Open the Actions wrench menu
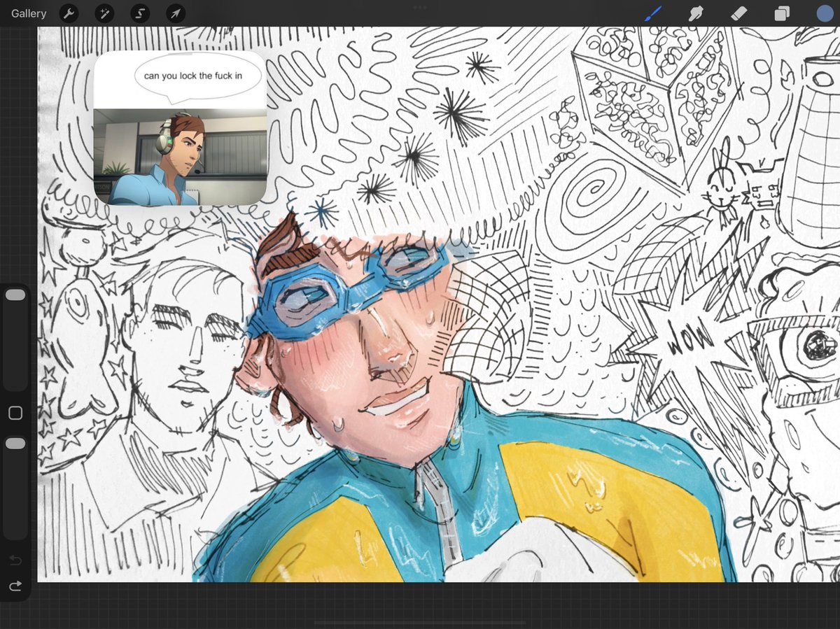Image resolution: width=840 pixels, height=629 pixels. coord(69,13)
